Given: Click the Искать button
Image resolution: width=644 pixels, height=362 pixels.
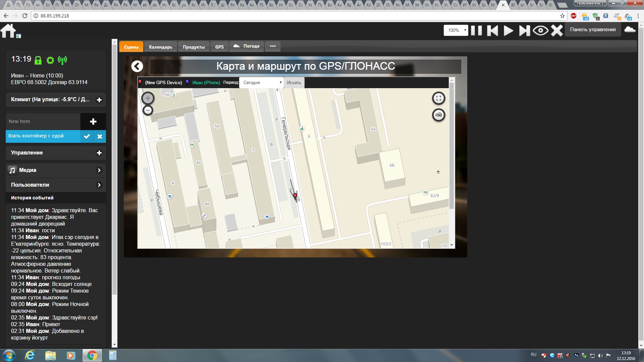Looking at the screenshot, I should point(294,82).
